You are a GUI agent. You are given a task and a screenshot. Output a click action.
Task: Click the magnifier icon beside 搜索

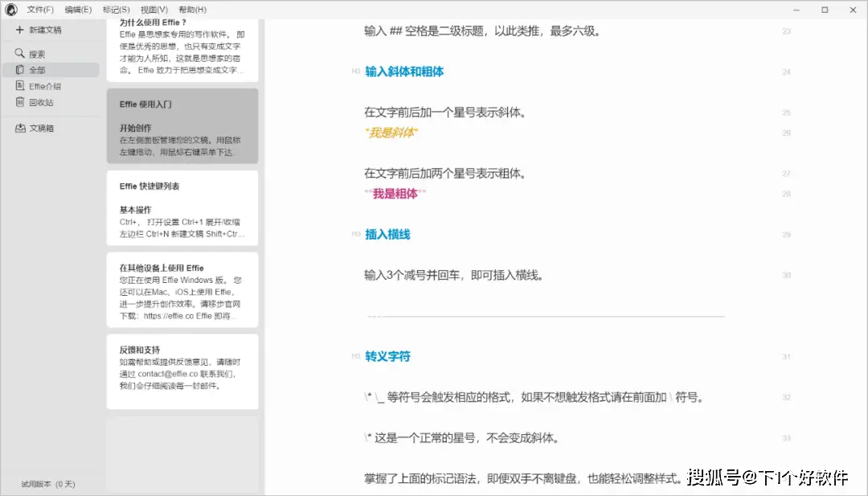pos(19,54)
